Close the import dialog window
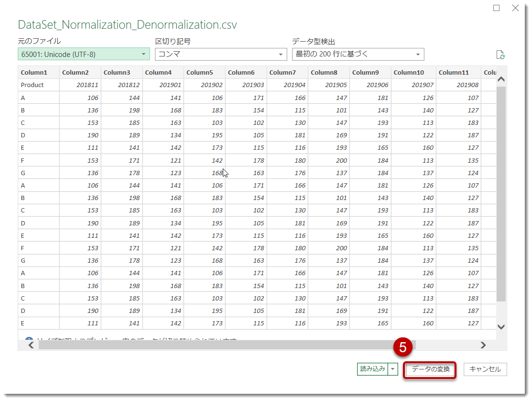Image resolution: width=532 pixels, height=401 pixels. point(515,8)
